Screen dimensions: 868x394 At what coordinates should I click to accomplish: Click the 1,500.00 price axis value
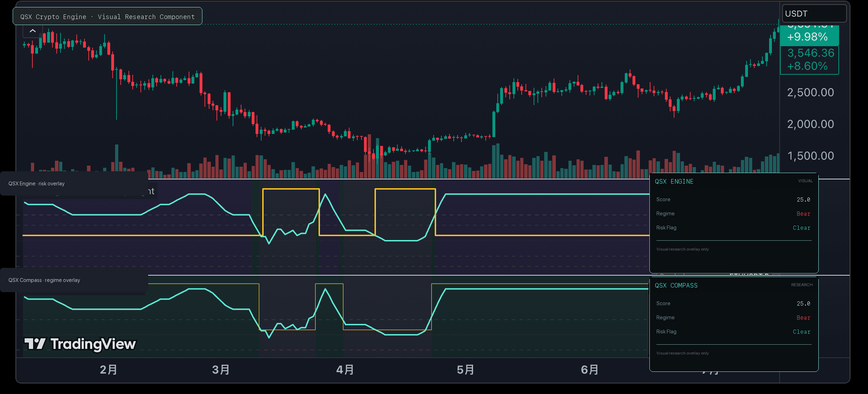[x=810, y=156]
